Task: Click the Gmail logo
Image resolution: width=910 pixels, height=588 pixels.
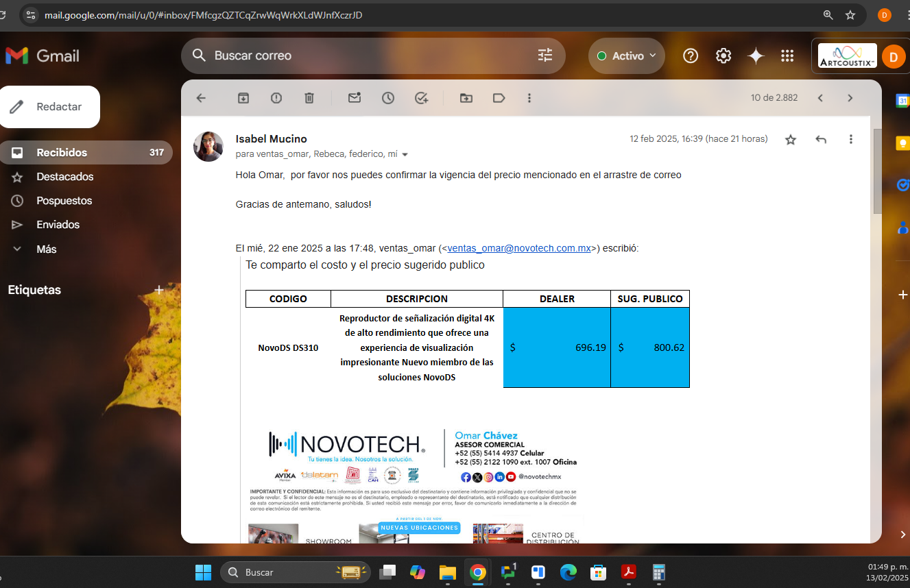Action: pyautogui.click(x=43, y=56)
